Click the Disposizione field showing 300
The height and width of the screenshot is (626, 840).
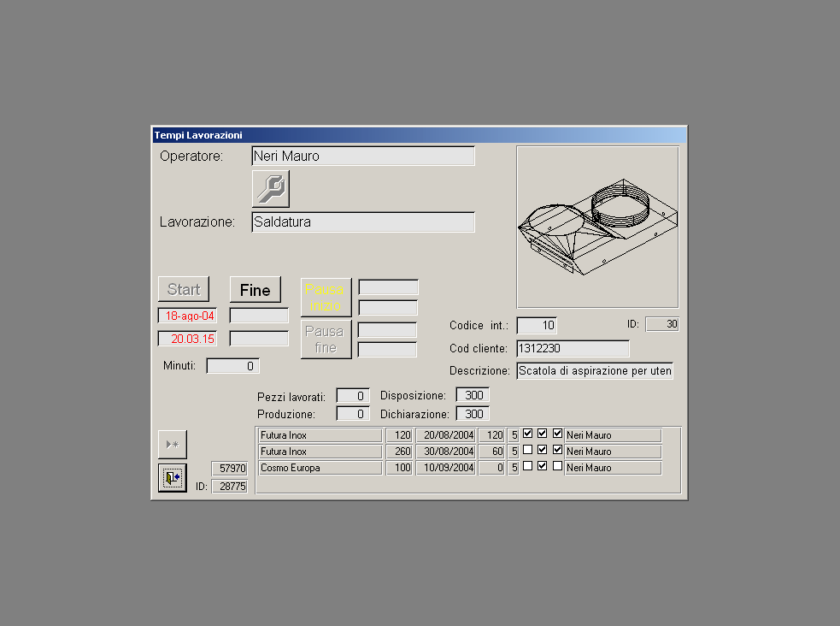[x=473, y=395]
